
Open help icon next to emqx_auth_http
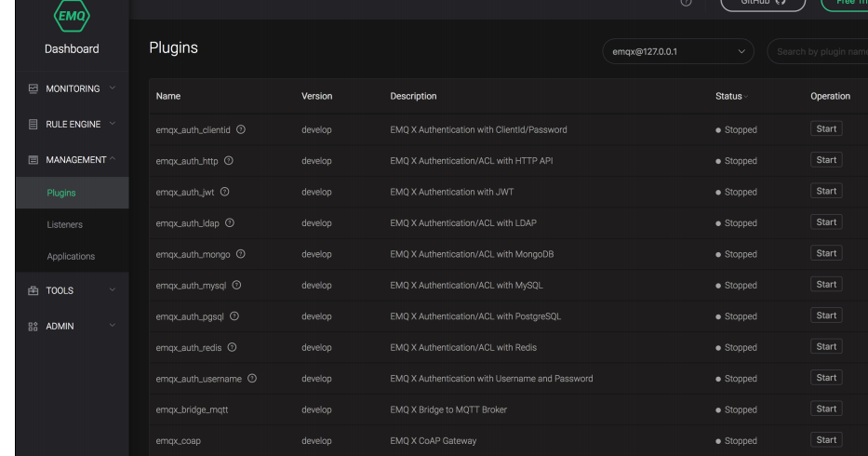click(229, 160)
